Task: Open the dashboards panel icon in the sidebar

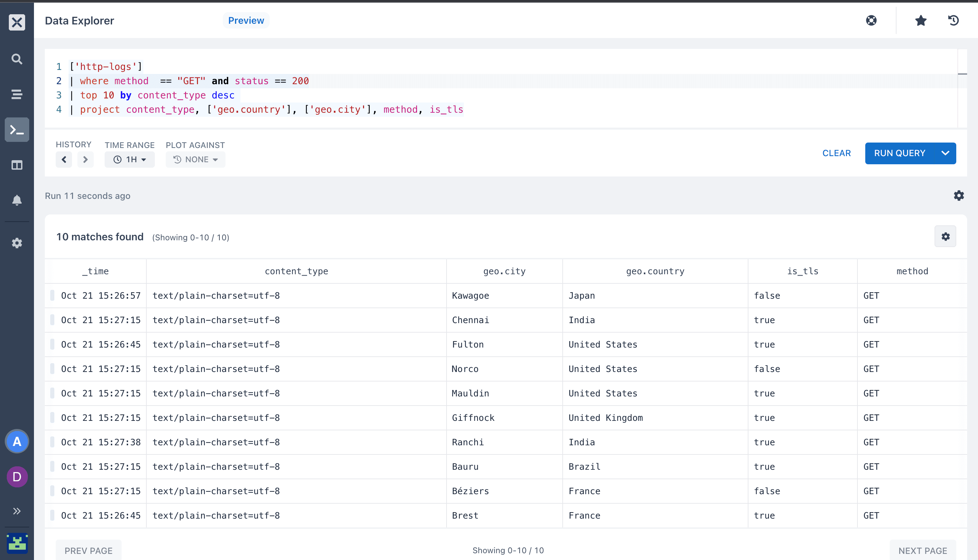Action: click(17, 165)
